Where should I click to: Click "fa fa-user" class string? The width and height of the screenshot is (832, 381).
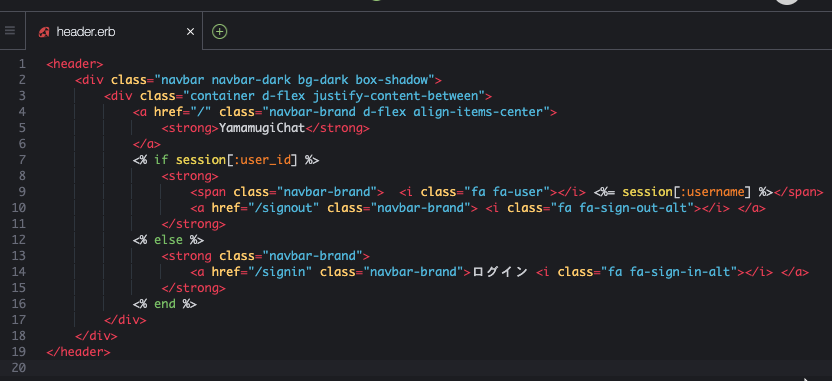pos(507,192)
